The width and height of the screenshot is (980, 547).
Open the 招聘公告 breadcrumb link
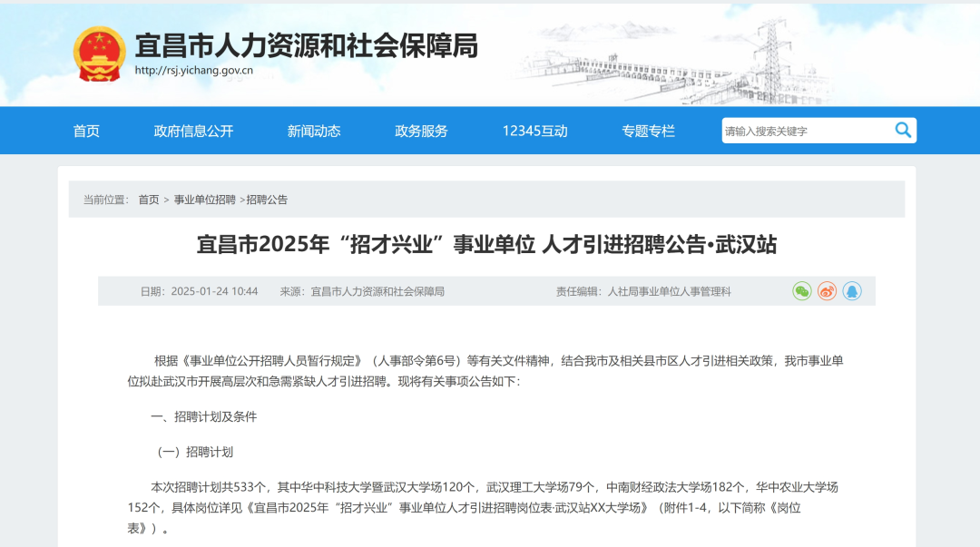coord(267,200)
